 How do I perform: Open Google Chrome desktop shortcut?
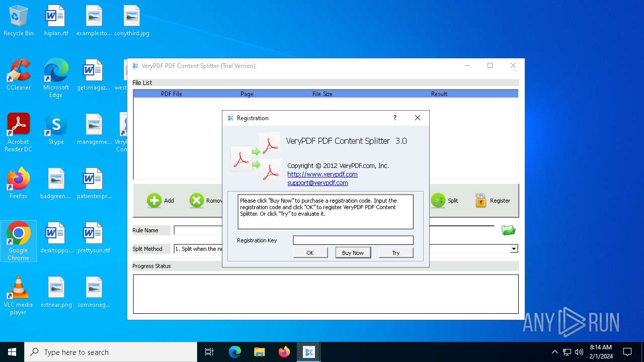coord(19,242)
